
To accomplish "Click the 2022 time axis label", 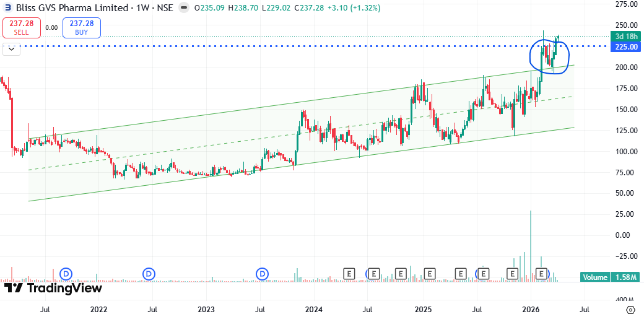I will [98, 308].
